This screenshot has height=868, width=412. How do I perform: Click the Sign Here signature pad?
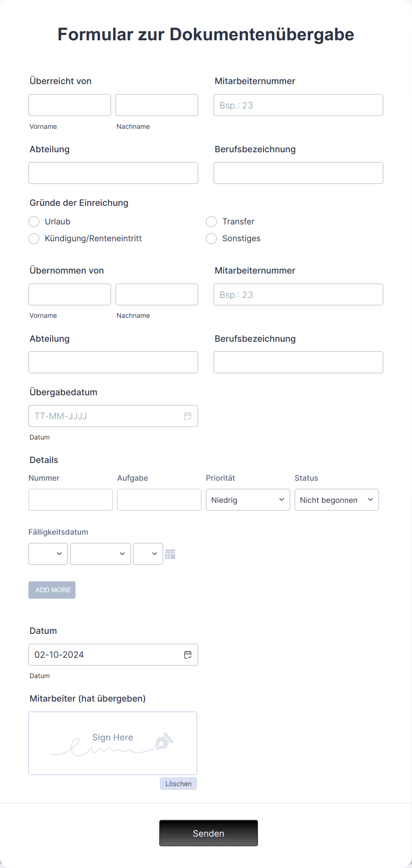(113, 743)
